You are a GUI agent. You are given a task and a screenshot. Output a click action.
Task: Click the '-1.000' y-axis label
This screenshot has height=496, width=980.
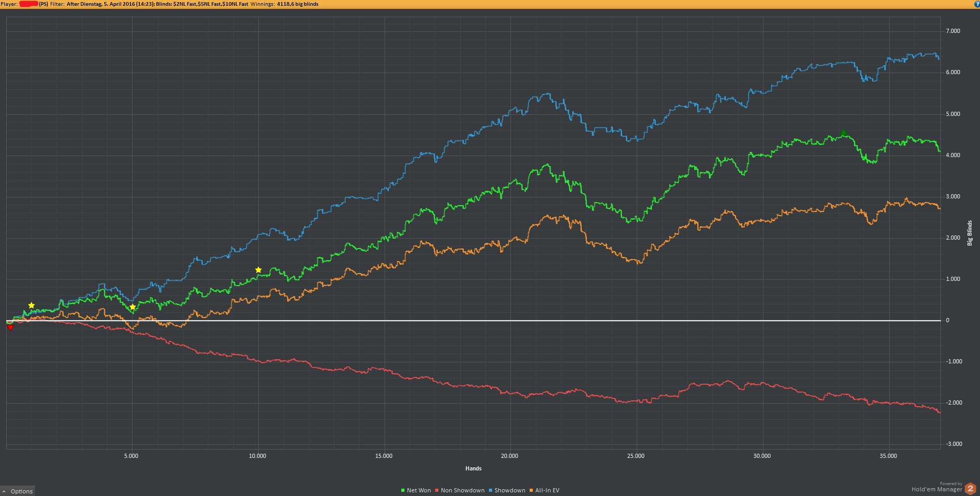[954, 361]
